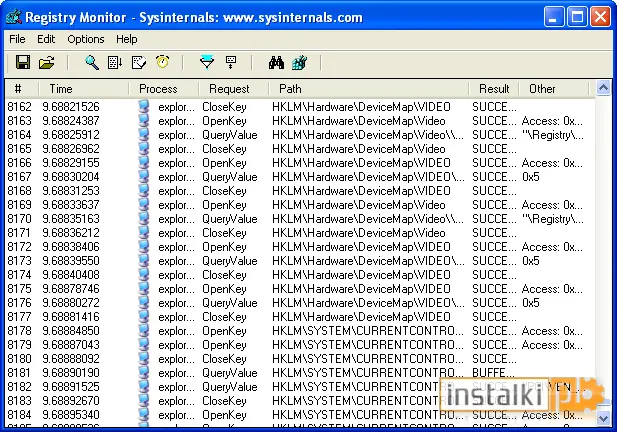This screenshot has height=432, width=617.
Task: Click the Open folder toolbar icon
Action: click(x=46, y=62)
